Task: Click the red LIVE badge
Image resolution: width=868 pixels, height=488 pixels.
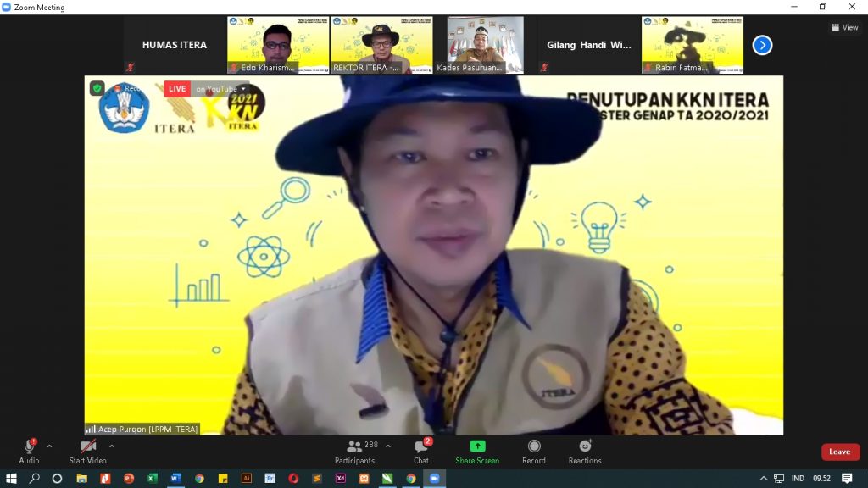Action: tap(177, 88)
